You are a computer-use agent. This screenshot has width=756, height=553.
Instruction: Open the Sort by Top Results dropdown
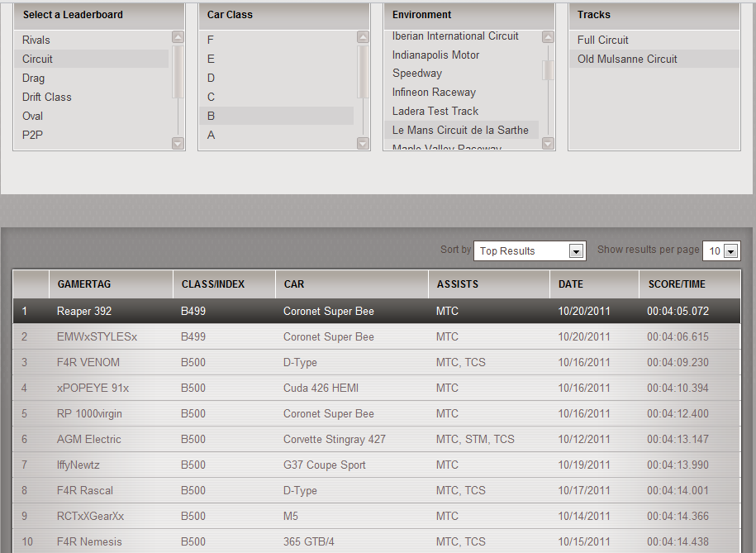click(x=530, y=251)
